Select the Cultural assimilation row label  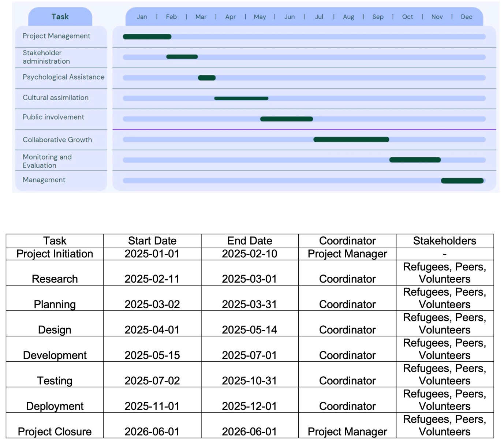(56, 98)
